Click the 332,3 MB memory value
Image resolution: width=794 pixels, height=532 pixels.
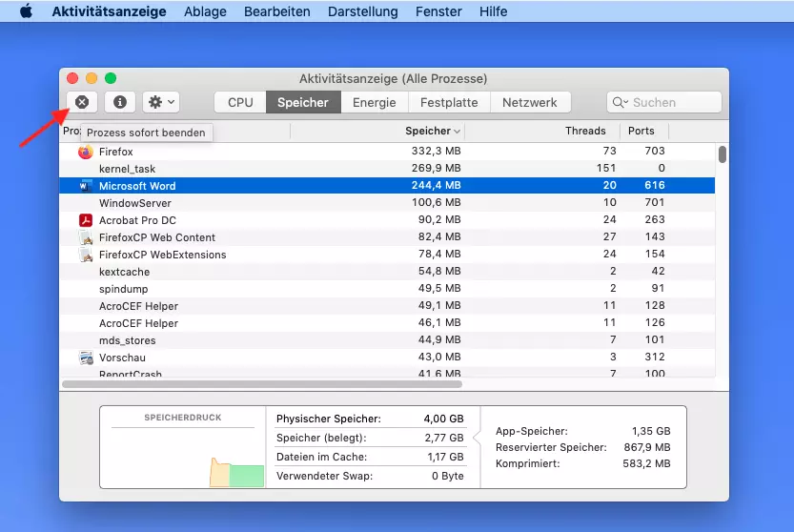[x=436, y=151]
